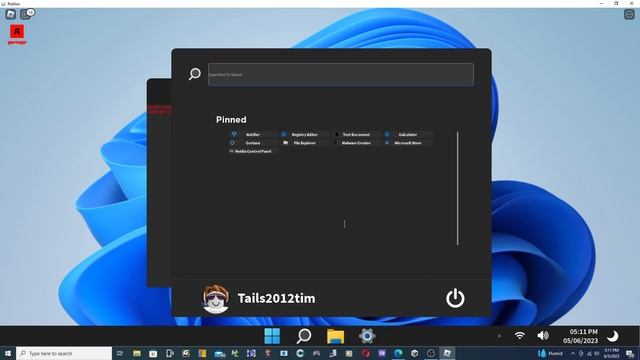Viewport: 640px width, 360px height.
Task: Open the in-game File Explorer folder icon
Action: [x=336, y=336]
